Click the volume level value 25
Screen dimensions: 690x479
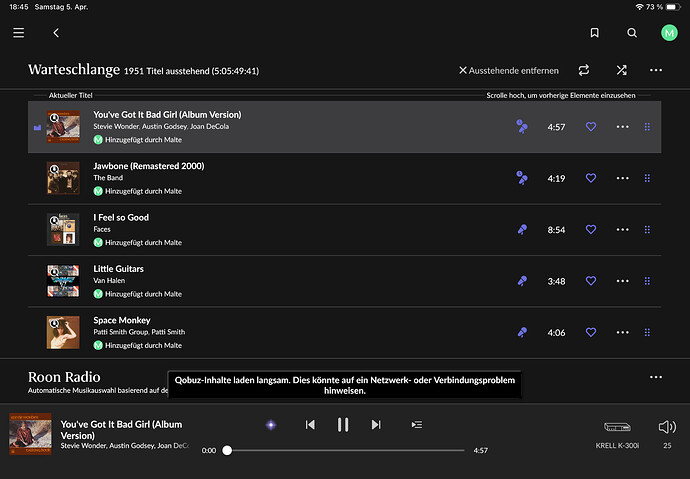667,446
